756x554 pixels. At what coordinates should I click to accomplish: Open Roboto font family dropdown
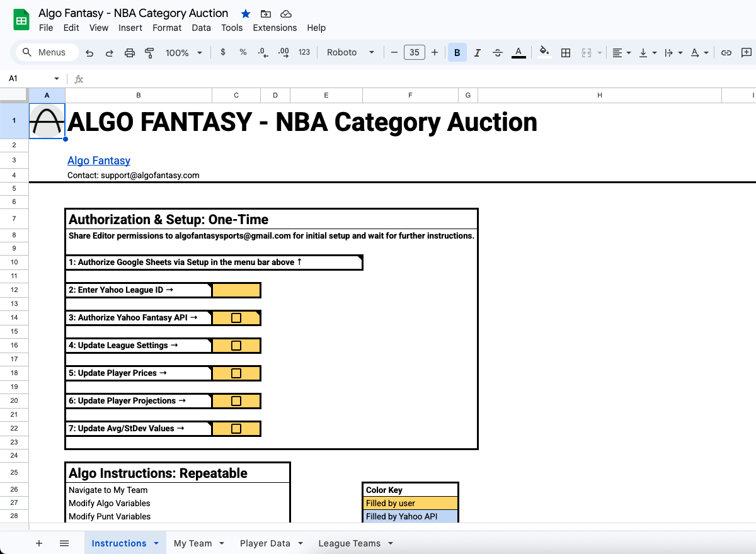click(351, 53)
